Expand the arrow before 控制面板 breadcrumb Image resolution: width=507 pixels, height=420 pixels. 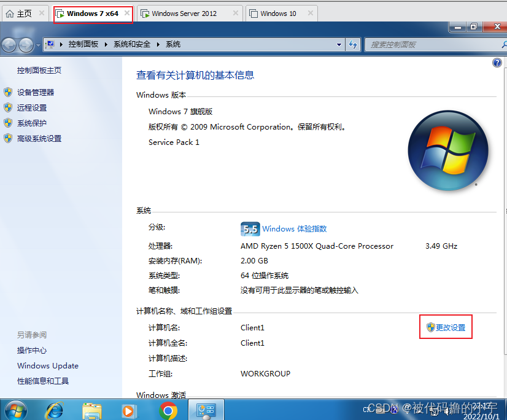[61, 44]
